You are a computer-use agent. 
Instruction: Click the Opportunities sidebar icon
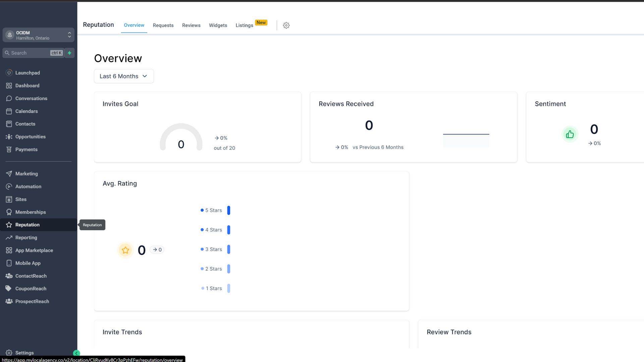click(x=9, y=137)
